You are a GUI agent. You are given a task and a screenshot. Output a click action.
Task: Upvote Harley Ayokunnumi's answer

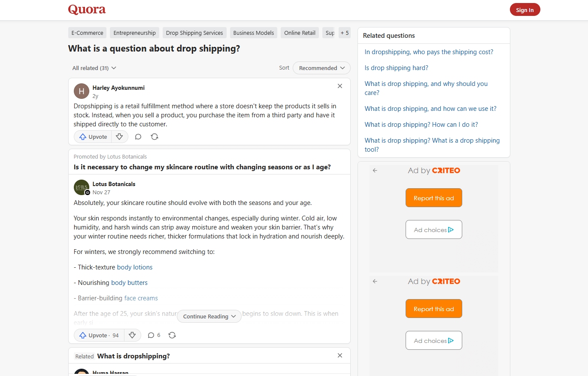(x=92, y=136)
